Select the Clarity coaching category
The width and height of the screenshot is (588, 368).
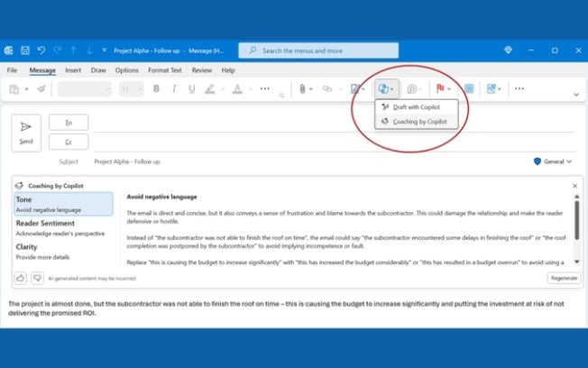pyautogui.click(x=63, y=252)
